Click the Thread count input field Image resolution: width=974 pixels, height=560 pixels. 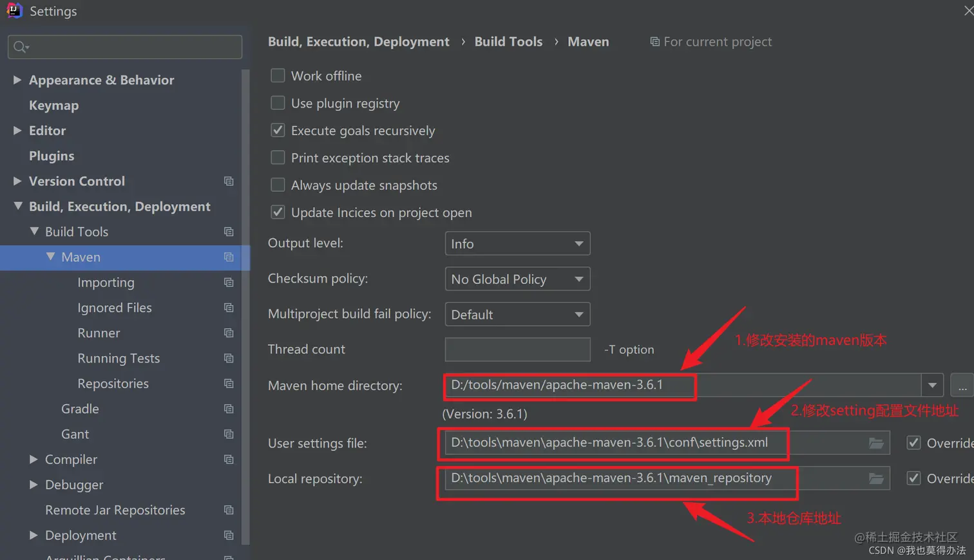pos(517,350)
